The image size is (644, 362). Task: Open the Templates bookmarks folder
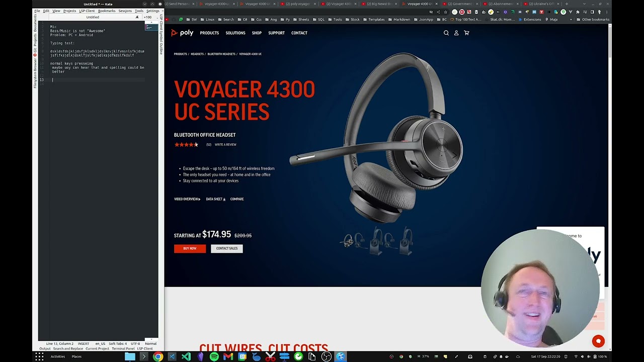coord(373,20)
